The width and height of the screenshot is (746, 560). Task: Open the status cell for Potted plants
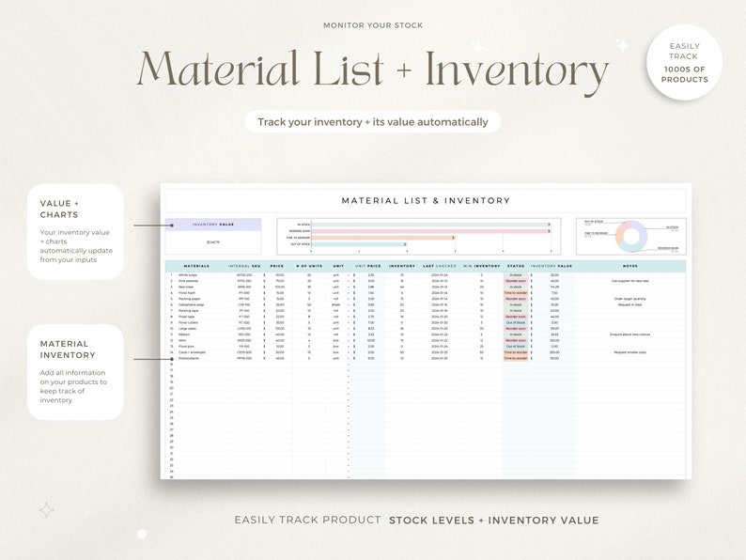click(x=516, y=358)
